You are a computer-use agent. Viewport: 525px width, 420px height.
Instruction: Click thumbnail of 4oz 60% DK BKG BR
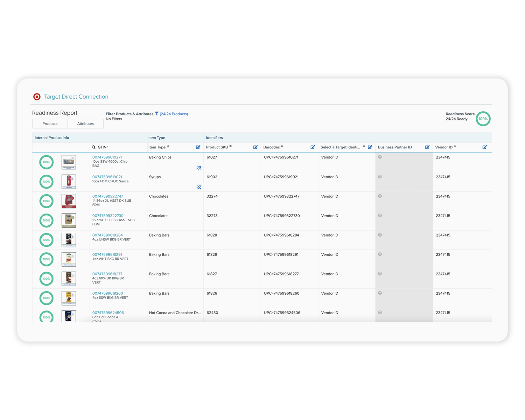(69, 279)
